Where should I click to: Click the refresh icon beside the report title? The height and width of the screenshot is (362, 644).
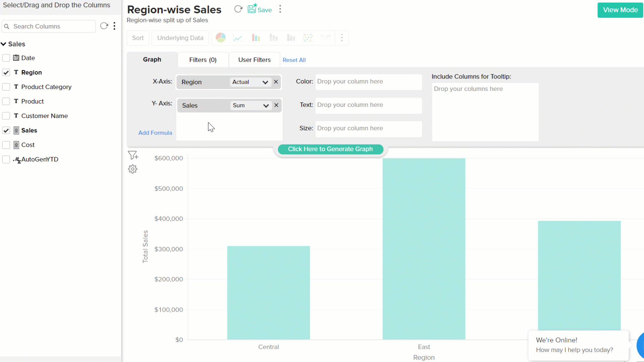[x=238, y=9]
